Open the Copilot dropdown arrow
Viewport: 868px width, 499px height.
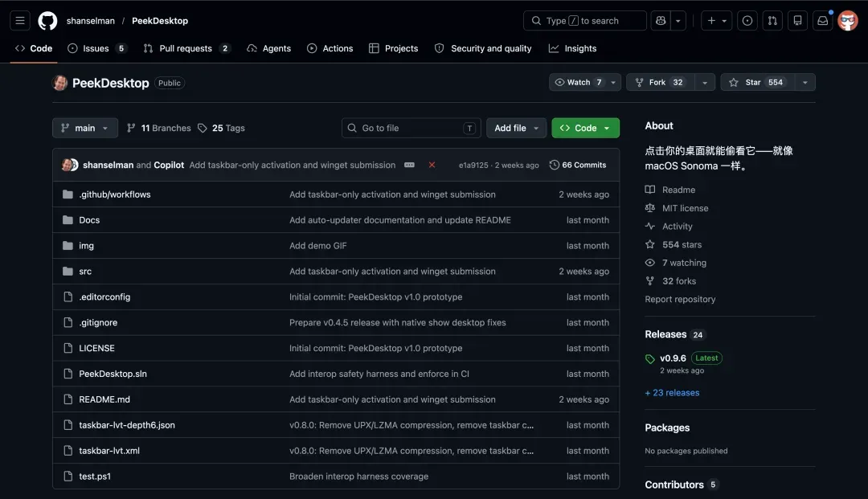pos(678,20)
